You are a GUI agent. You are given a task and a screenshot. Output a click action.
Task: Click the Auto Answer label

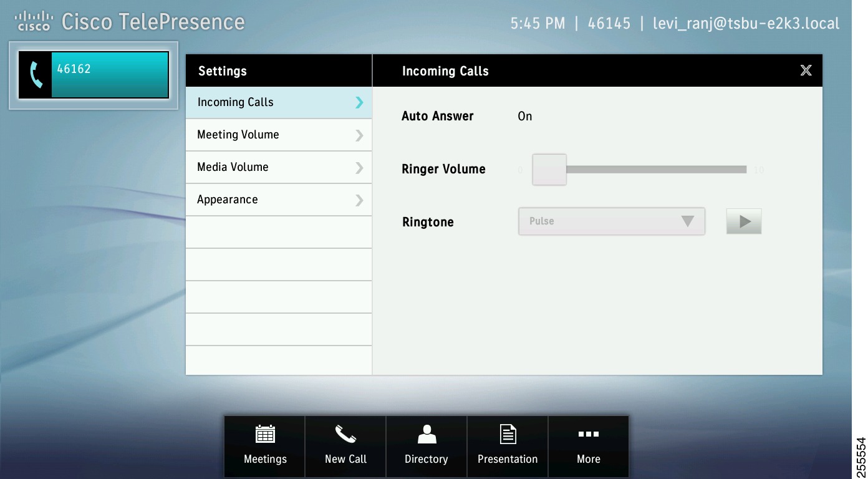tap(438, 117)
